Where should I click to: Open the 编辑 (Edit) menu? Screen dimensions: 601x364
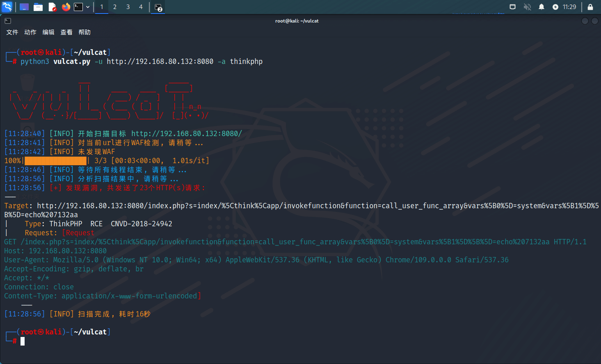[x=48, y=32]
